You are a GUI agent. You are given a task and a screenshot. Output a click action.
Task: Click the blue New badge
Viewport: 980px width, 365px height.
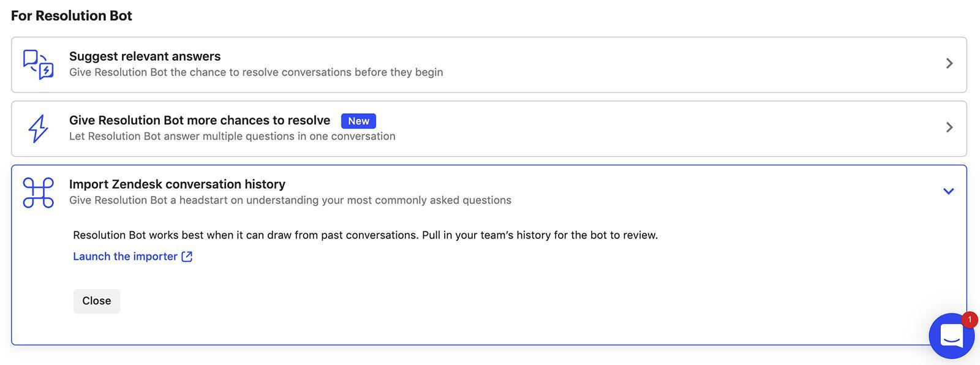358,121
